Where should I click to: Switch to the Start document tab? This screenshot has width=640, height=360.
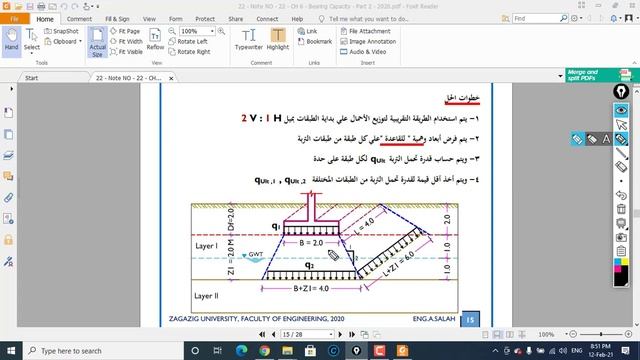pos(31,78)
